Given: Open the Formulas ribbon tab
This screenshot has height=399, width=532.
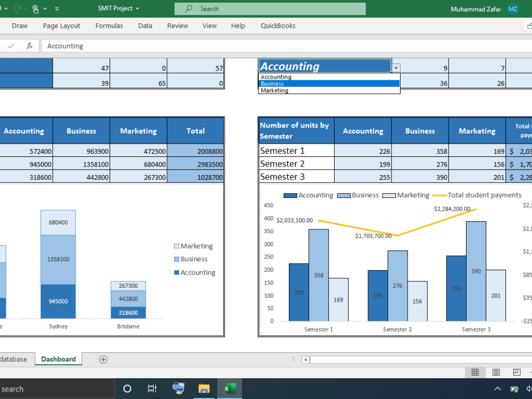Looking at the screenshot, I should coord(109,26).
